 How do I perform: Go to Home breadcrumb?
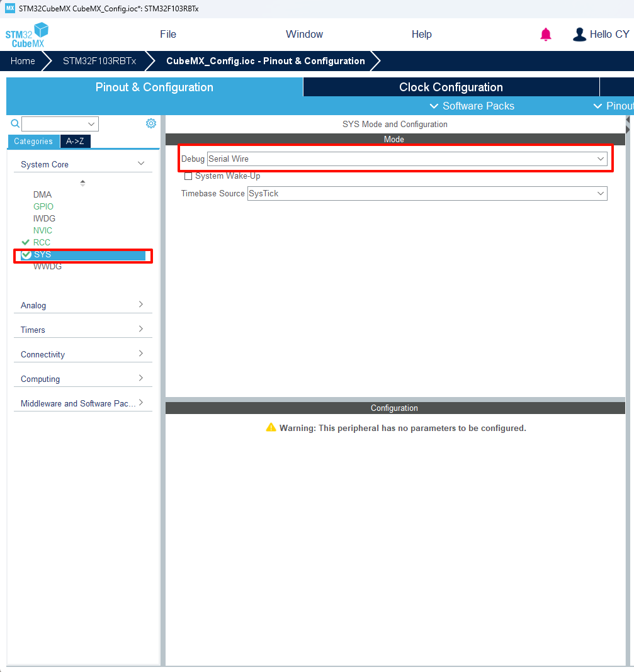point(23,61)
